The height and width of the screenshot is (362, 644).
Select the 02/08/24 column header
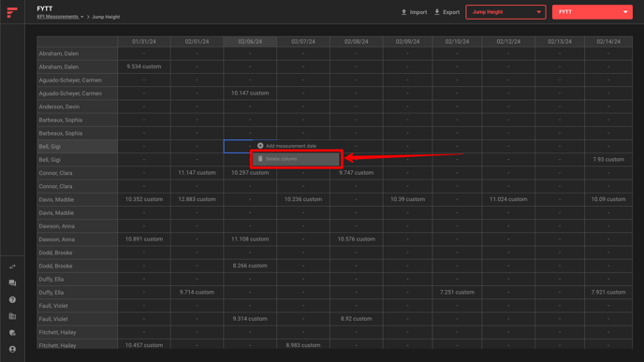pos(356,41)
